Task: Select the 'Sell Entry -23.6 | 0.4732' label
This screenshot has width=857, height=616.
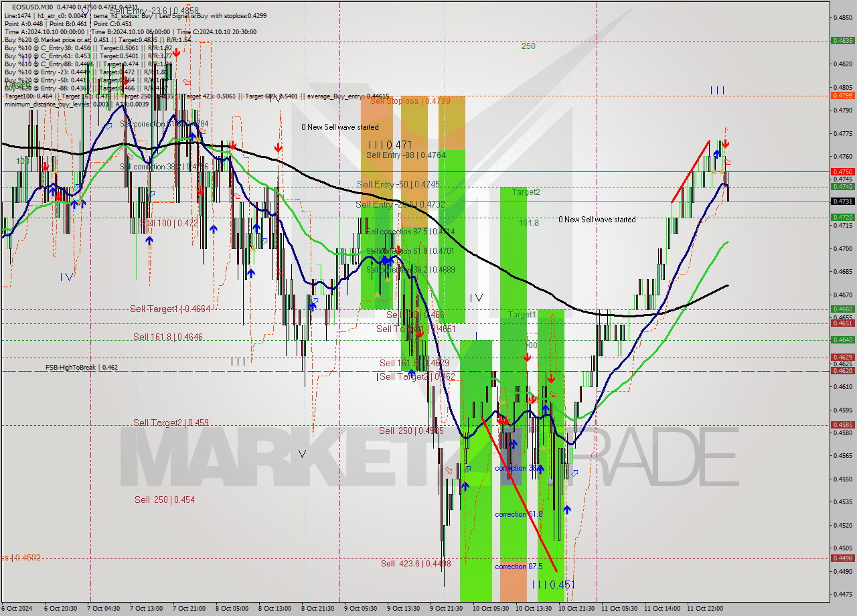Action: coord(400,204)
